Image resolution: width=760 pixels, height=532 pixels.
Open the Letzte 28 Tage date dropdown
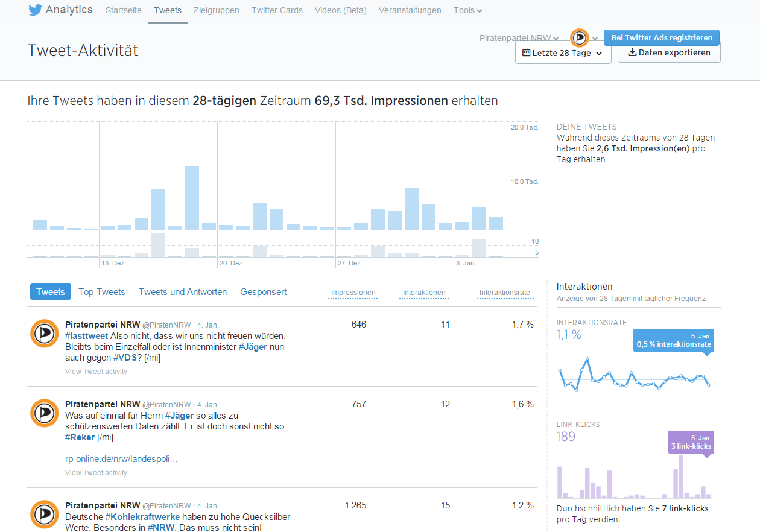coord(563,53)
